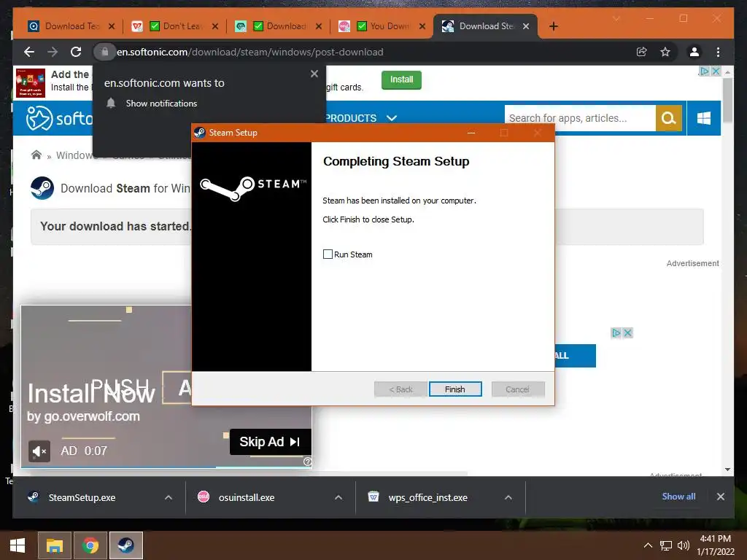Click the home breadcrumb icon
Viewport: 747px width, 560px height.
point(36,155)
